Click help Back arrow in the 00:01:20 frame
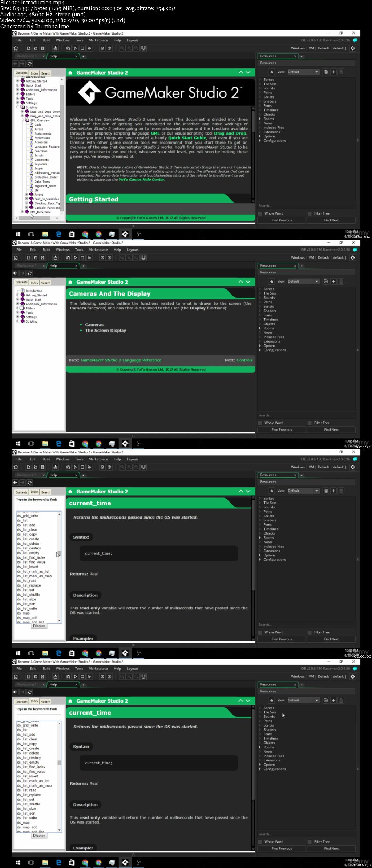This screenshot has width=372, height=868. pos(16,273)
